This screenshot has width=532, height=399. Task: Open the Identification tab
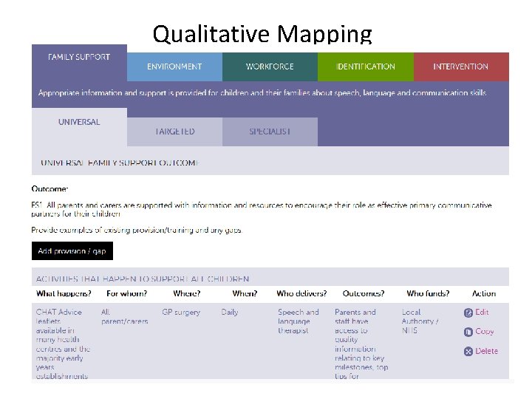[x=366, y=66]
